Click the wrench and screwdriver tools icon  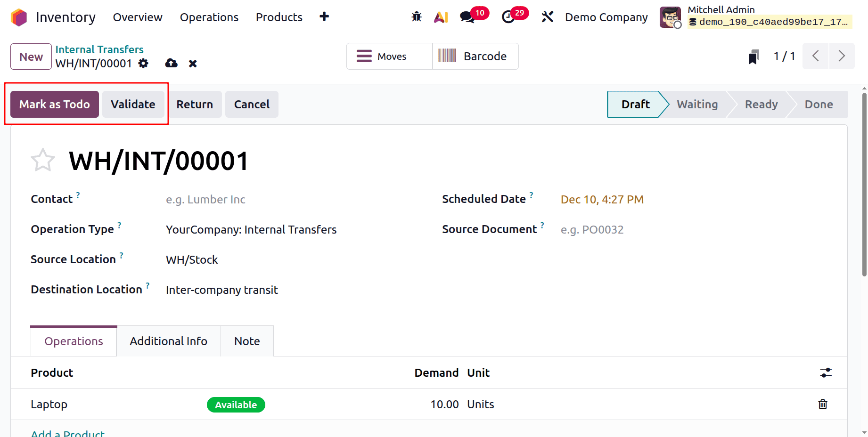547,17
